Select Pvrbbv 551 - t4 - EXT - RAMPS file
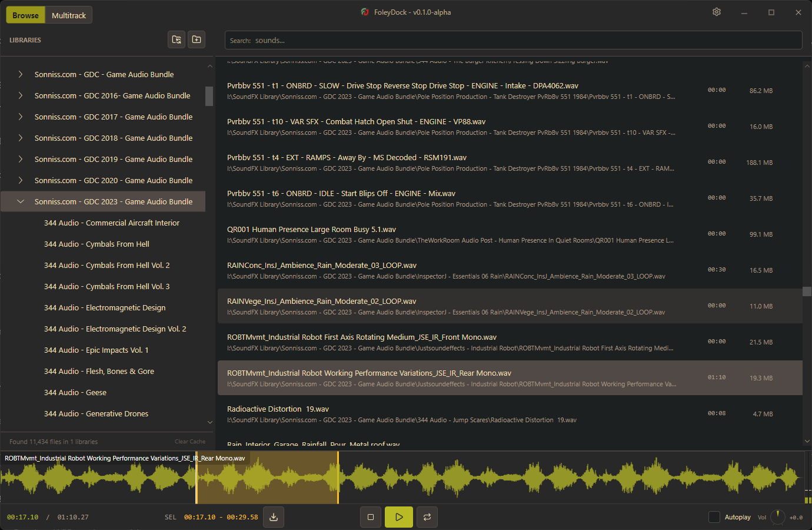Image resolution: width=812 pixels, height=530 pixels. click(510, 163)
